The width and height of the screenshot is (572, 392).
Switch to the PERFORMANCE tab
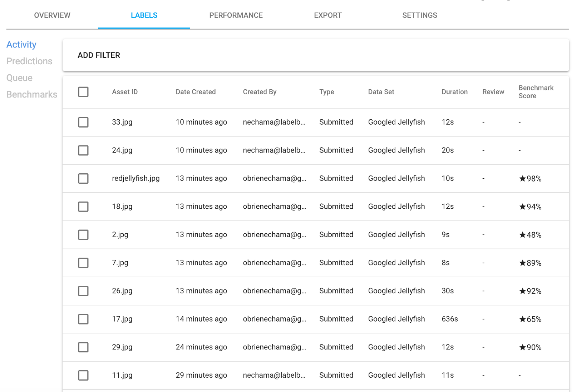click(236, 15)
